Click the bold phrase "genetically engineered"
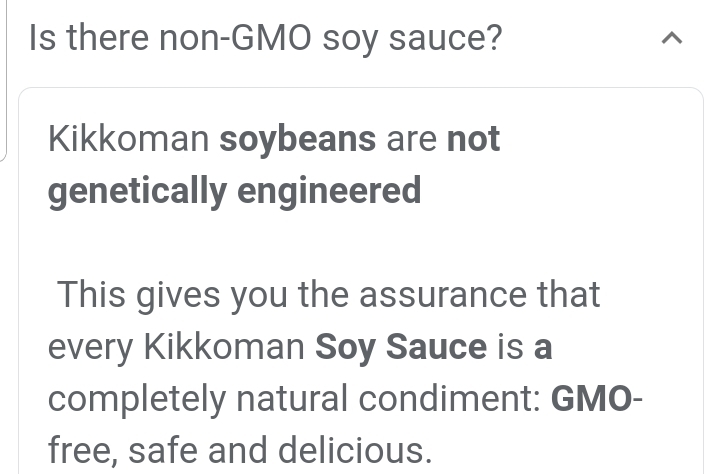 coord(234,190)
